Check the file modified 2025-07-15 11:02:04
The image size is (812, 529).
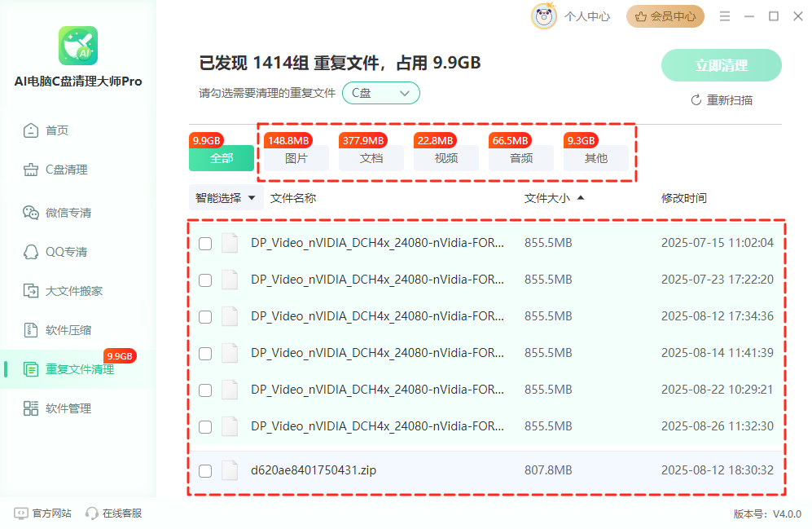point(205,244)
